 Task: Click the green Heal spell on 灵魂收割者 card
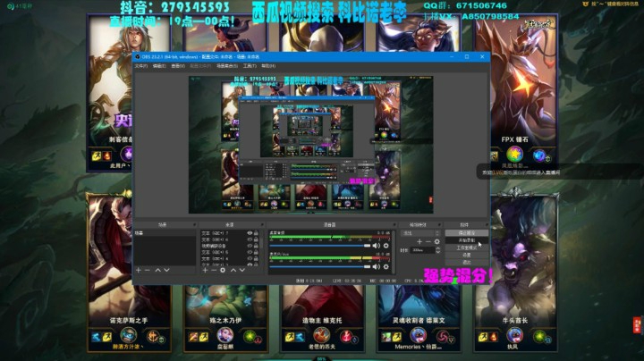(386, 337)
